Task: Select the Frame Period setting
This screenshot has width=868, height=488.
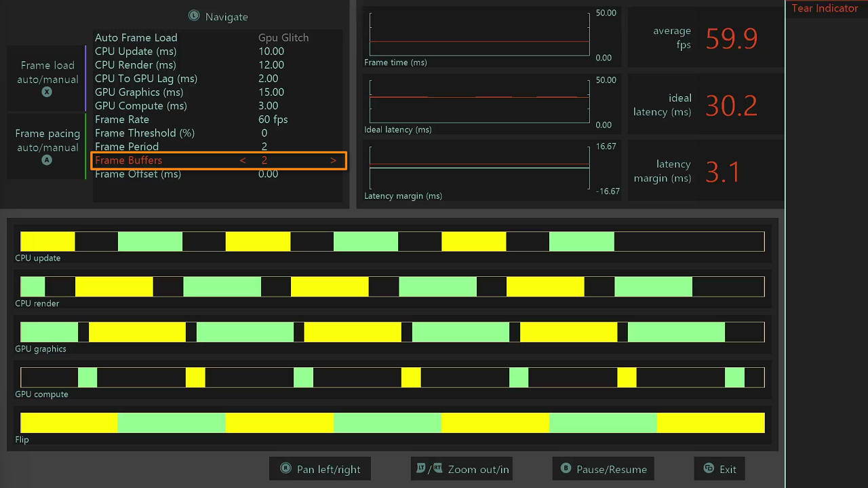Action: tap(218, 146)
